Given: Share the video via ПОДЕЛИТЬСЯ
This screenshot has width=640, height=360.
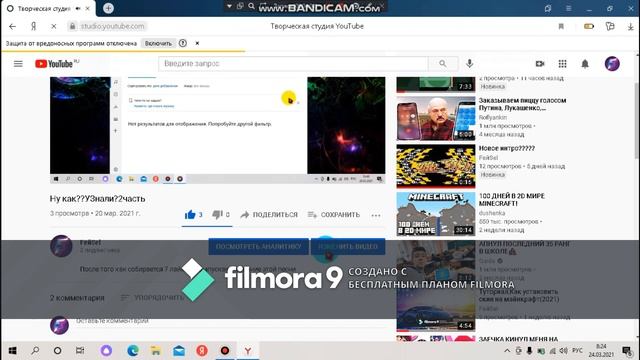Looking at the screenshot, I should 269,215.
